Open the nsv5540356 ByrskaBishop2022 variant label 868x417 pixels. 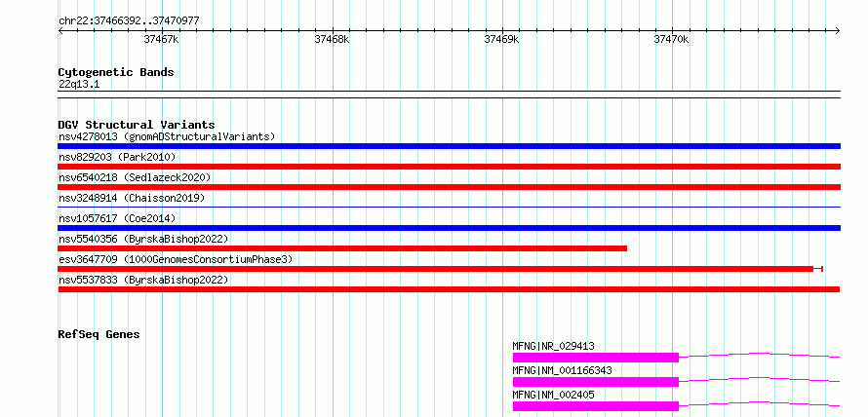tap(143, 239)
